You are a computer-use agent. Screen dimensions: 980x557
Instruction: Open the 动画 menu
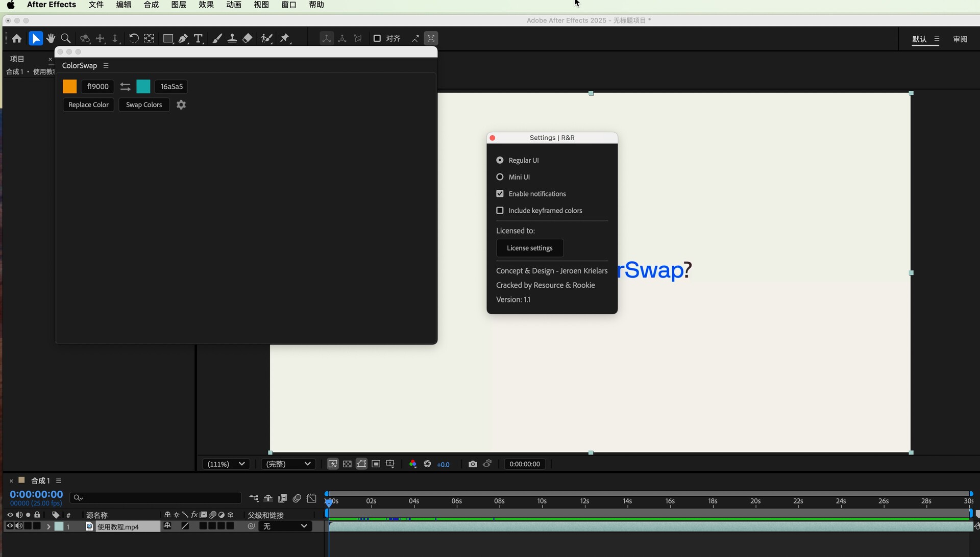point(234,5)
